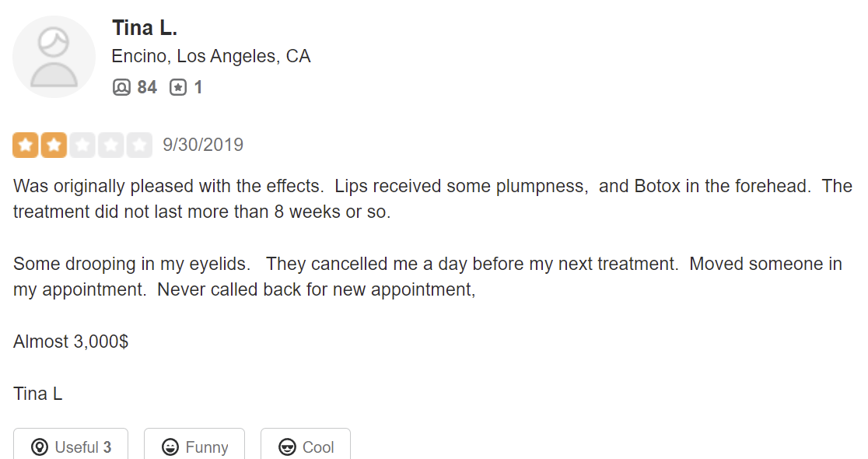This screenshot has height=459, width=868.
Task: Click the fourth empty rating star
Action: [110, 145]
